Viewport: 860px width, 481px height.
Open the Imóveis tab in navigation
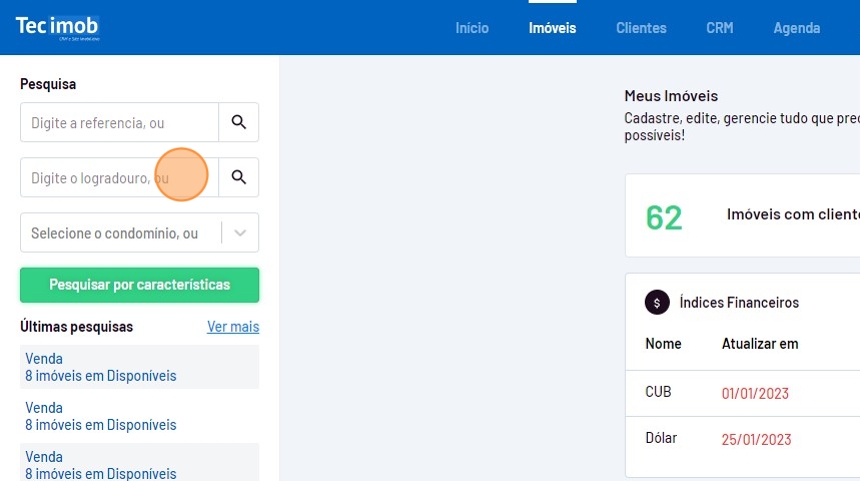552,28
